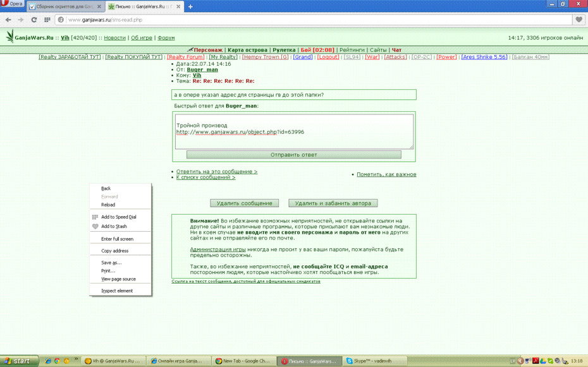
Task: Open the Realty Forum link
Action: (186, 57)
